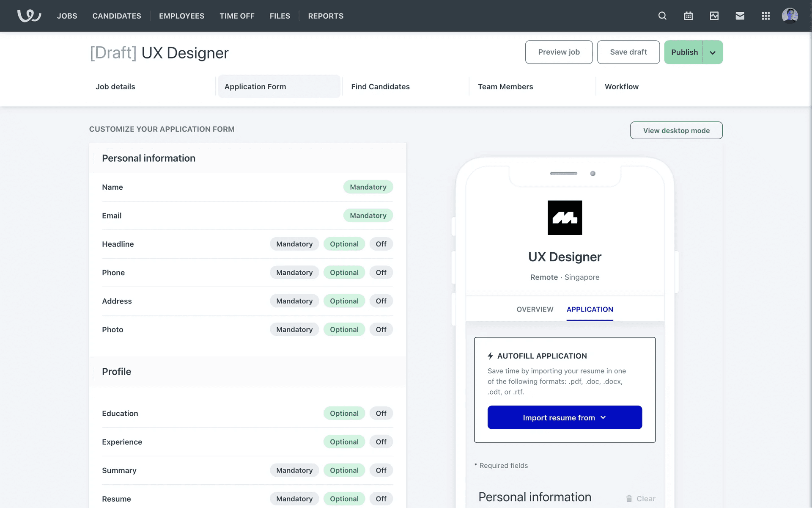
Task: Click the Preview job button
Action: (559, 52)
